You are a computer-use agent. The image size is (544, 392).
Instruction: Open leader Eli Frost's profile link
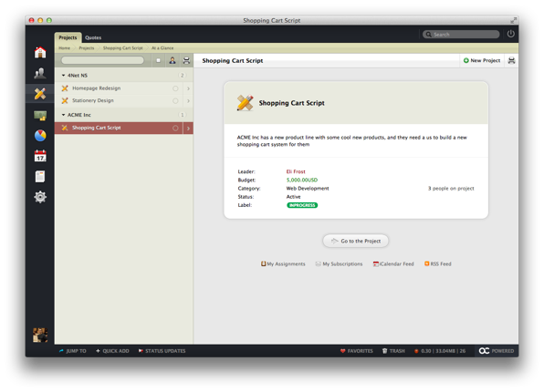(x=296, y=171)
